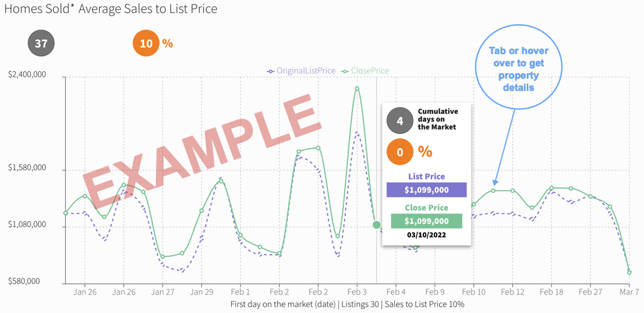The width and height of the screenshot is (644, 313).
Task: Click the Feb 9 x-axis label
Action: point(434,292)
